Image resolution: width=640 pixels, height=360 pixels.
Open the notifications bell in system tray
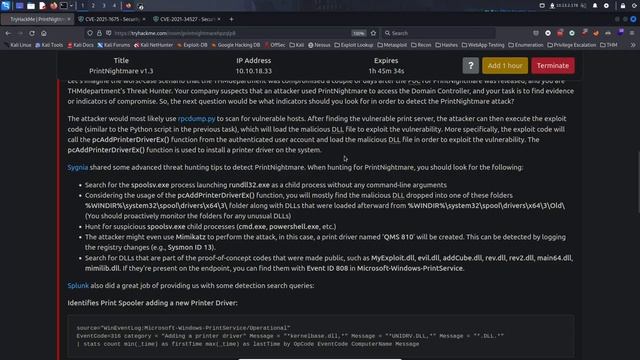[x=595, y=6]
